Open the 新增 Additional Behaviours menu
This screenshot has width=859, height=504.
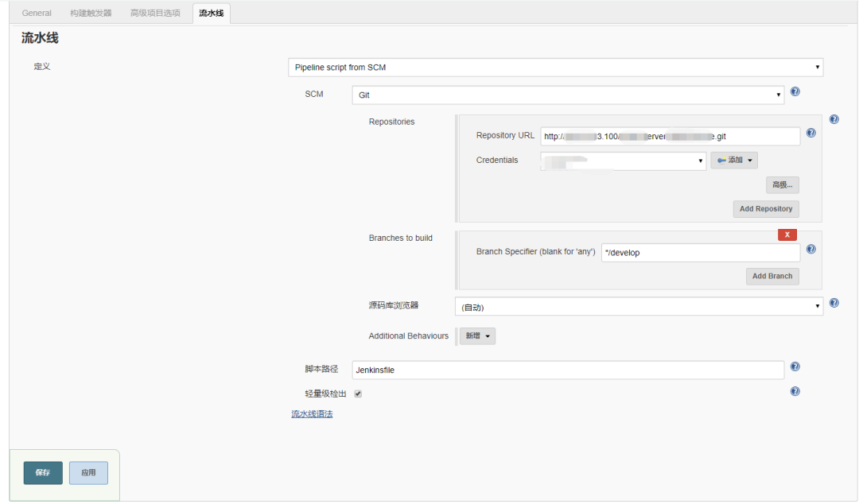point(477,336)
